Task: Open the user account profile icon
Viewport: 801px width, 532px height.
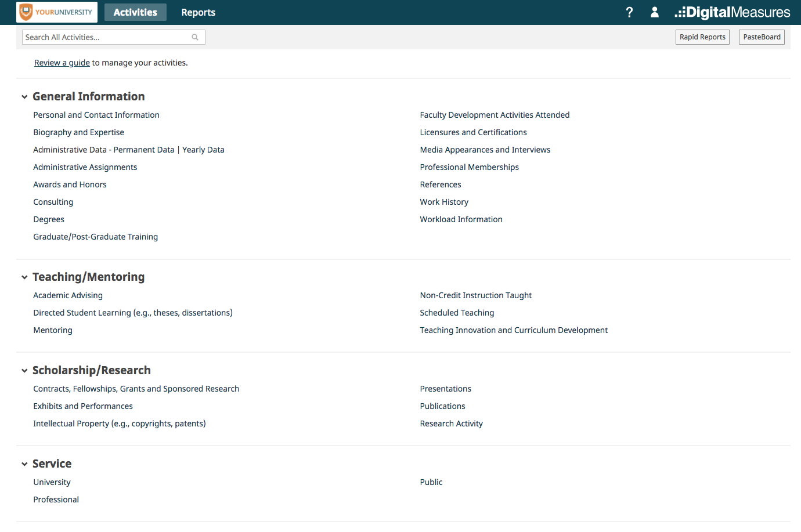Action: 654,12
